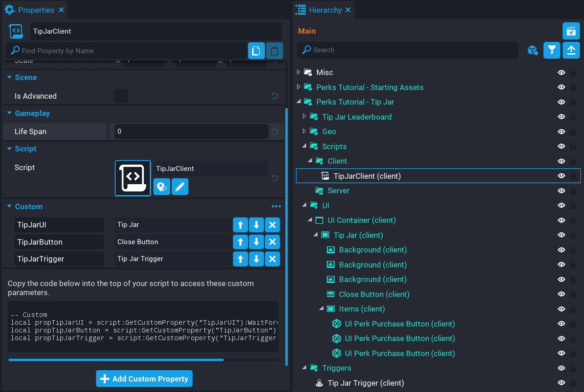Delete the TipJarTrigger custom property
Viewport: 584px width, 392px height.
272,259
